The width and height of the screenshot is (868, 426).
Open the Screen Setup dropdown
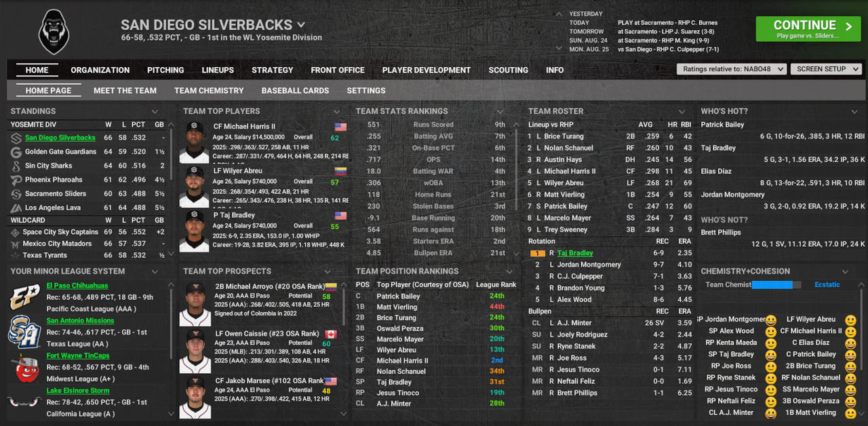point(826,69)
